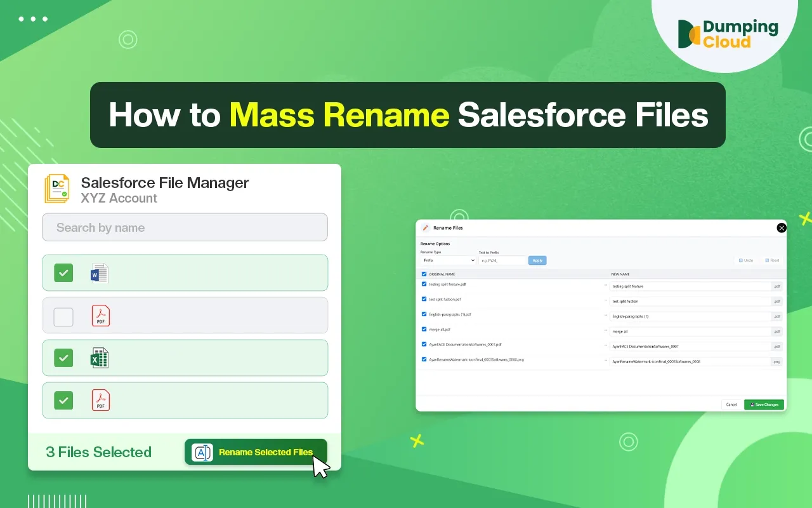Edit new name field for English-paragraphs (1)

690,316
